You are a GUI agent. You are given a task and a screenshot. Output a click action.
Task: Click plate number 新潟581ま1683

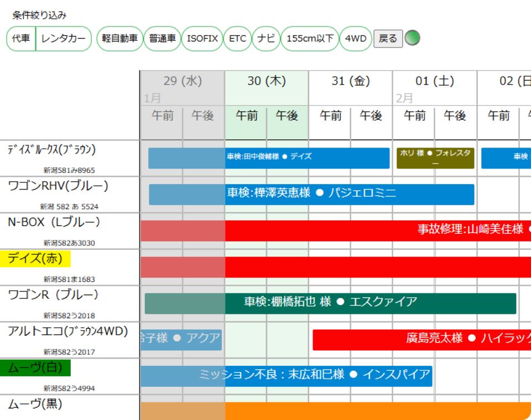click(x=69, y=279)
